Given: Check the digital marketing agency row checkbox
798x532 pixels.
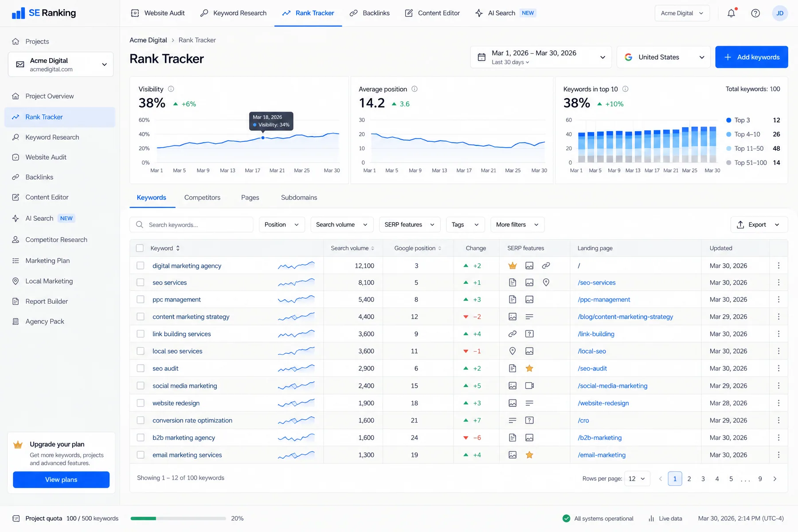Looking at the screenshot, I should (x=141, y=266).
